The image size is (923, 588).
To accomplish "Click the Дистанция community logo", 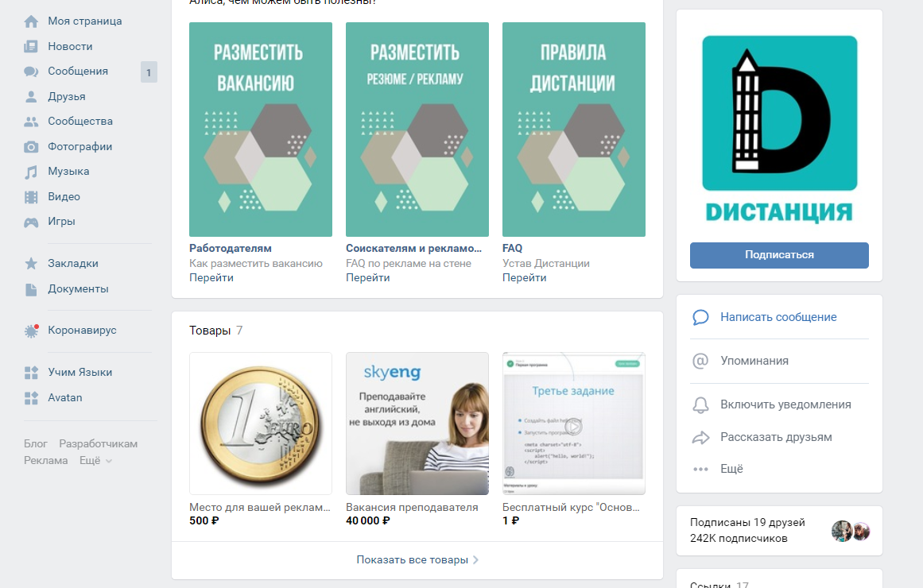I will pos(779,130).
